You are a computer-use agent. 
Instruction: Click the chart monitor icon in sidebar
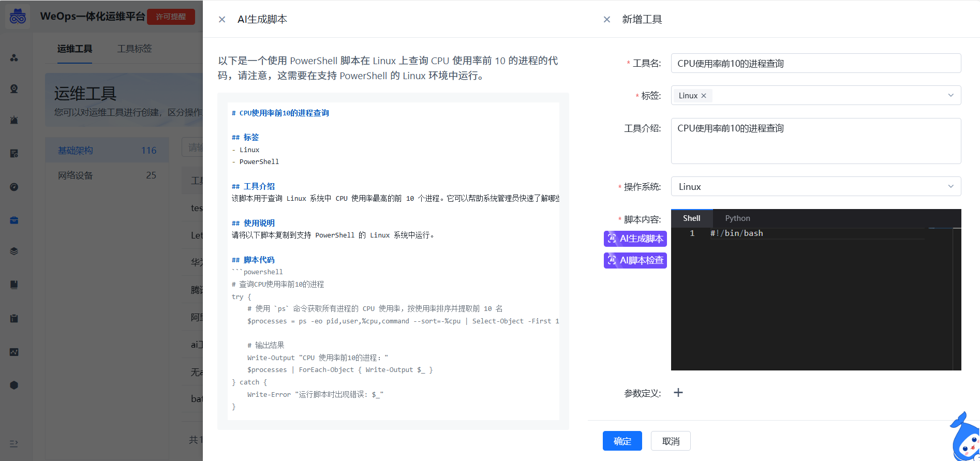click(14, 352)
